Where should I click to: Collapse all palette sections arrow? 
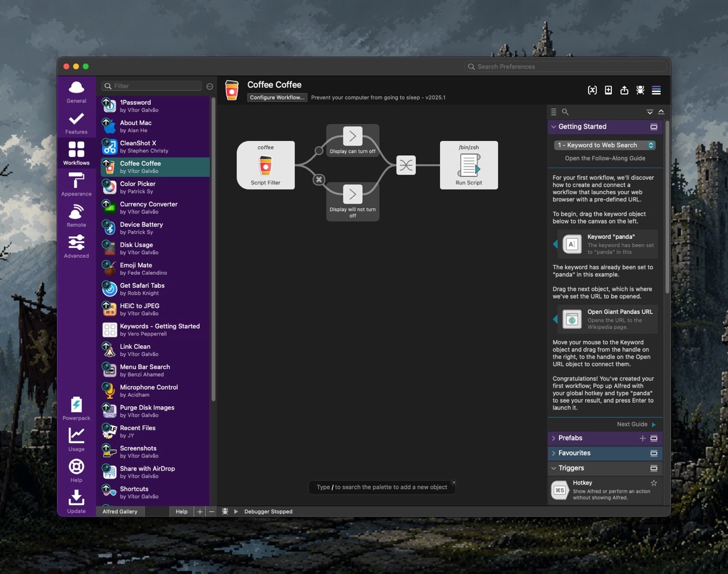(661, 112)
